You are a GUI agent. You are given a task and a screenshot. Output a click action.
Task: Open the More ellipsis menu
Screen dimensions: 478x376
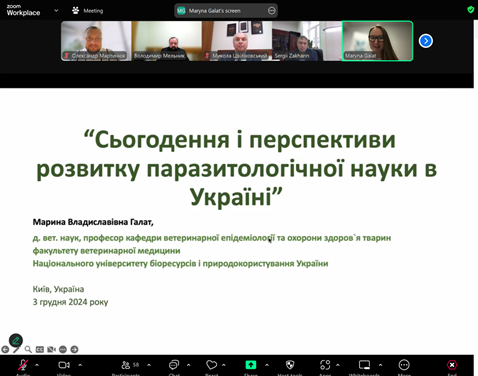pos(404,365)
